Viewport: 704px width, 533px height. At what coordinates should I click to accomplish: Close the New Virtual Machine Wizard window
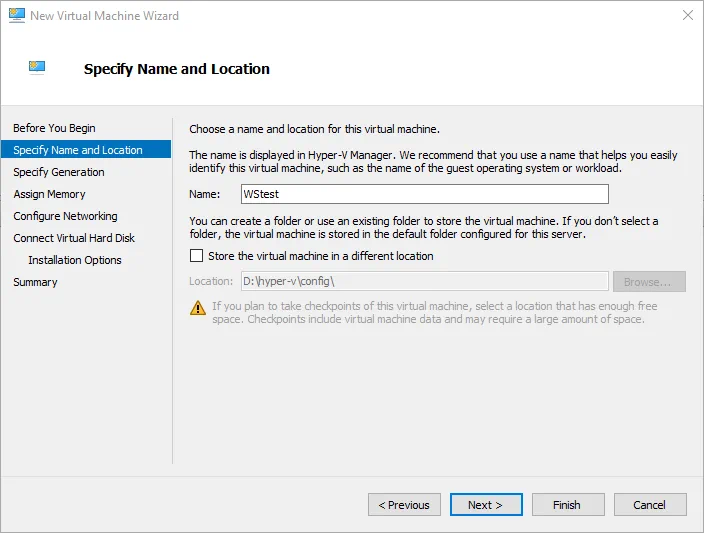687,16
